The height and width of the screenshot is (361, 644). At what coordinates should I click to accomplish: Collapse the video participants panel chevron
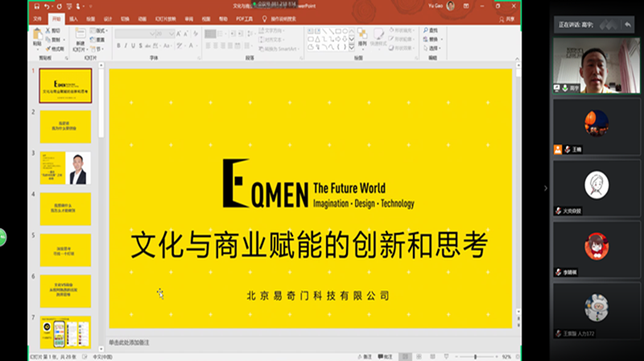pos(545,188)
